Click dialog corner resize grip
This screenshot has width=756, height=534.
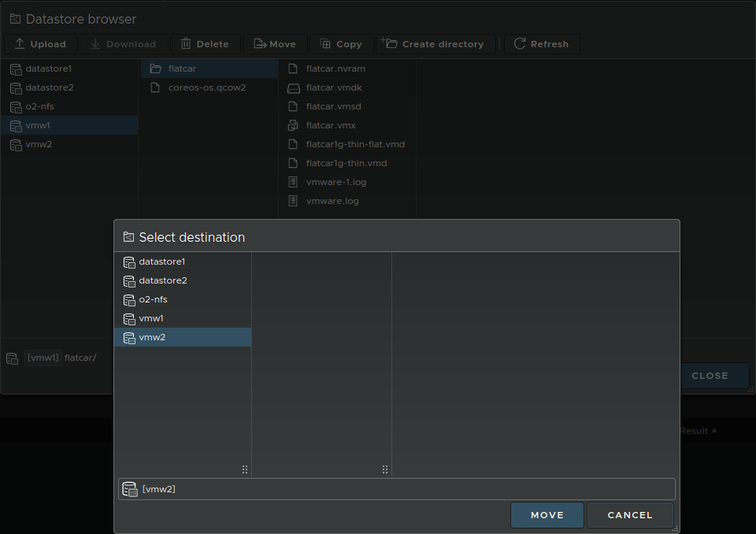click(x=675, y=528)
